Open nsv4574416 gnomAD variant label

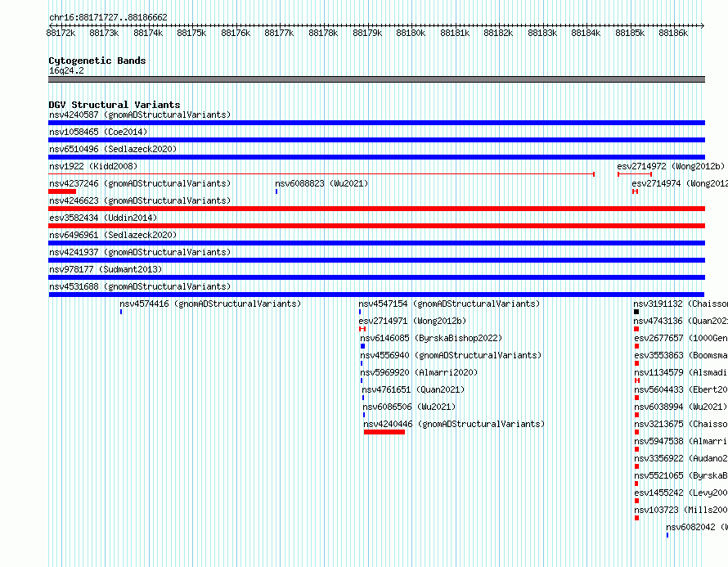(210, 304)
